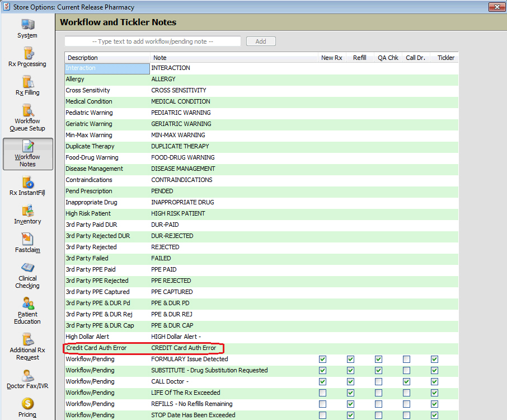
Task: Click the workflow note text input field
Action: (x=152, y=41)
